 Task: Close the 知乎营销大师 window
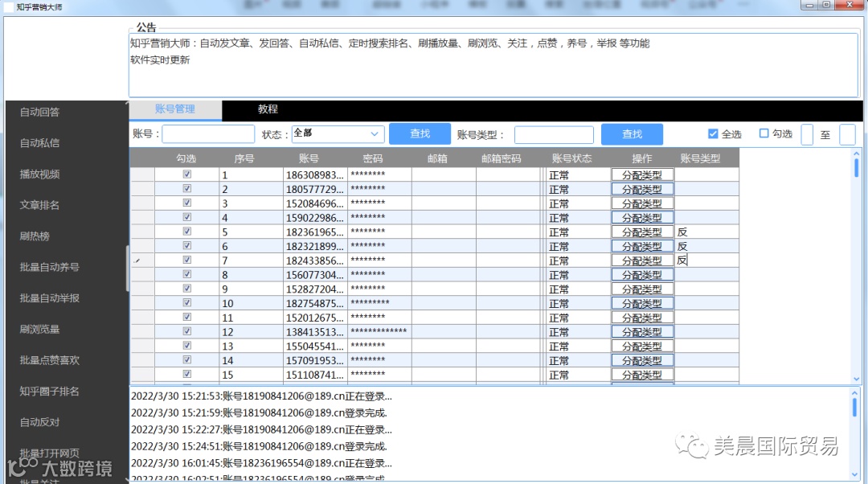tap(850, 5)
